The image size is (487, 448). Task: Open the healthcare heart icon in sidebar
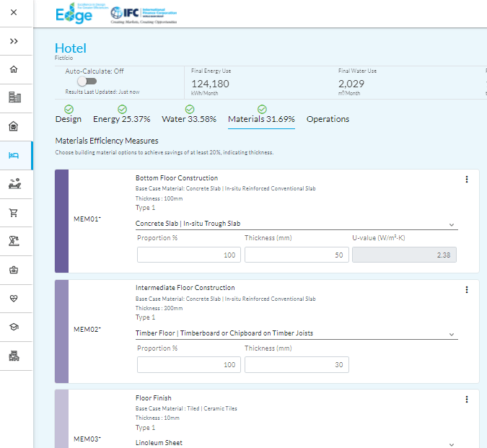click(x=14, y=298)
